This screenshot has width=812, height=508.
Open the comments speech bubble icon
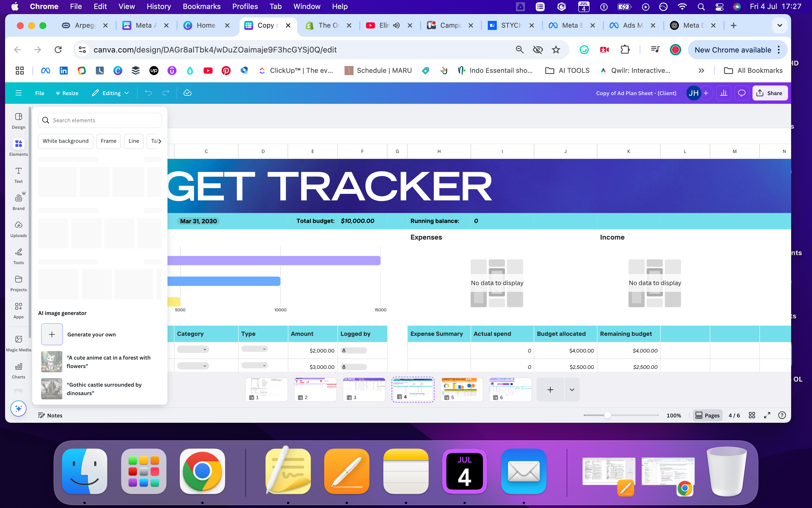coord(742,93)
